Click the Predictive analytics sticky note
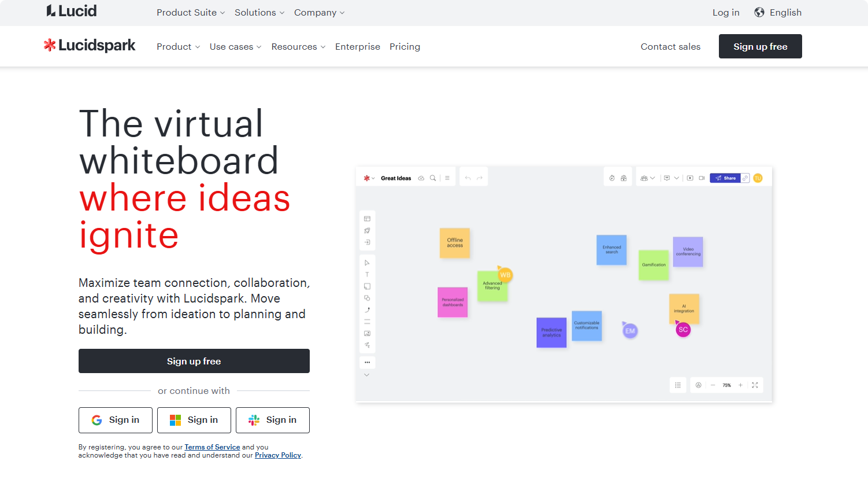 (x=551, y=333)
